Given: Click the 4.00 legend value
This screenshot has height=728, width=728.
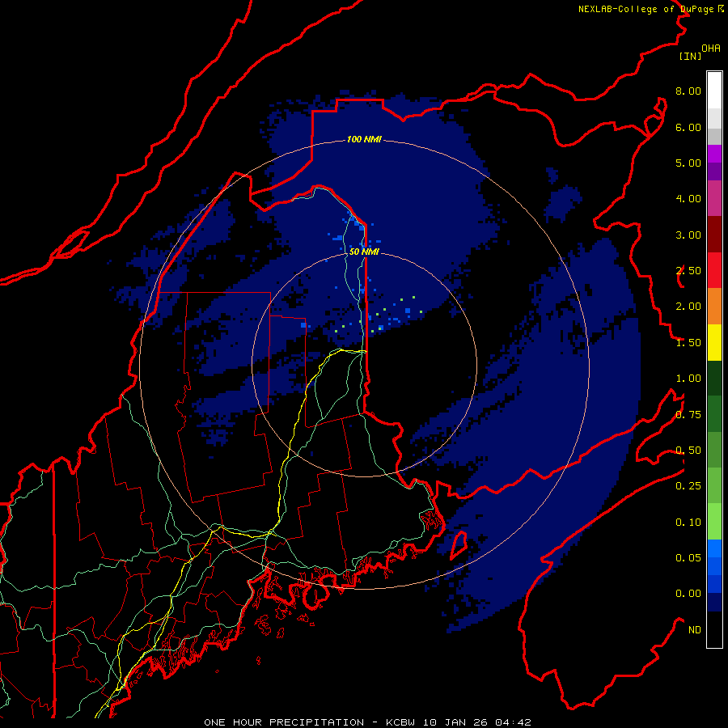Looking at the screenshot, I should [x=688, y=199].
